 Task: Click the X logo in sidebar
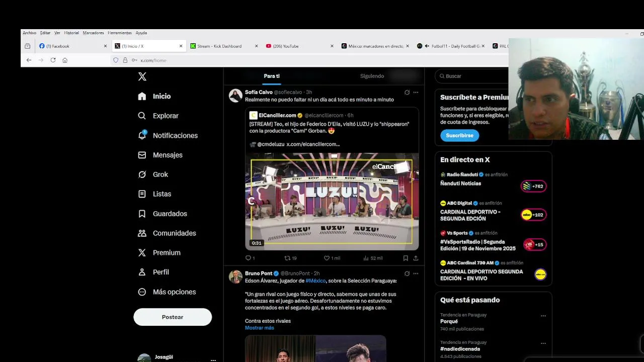point(142,76)
